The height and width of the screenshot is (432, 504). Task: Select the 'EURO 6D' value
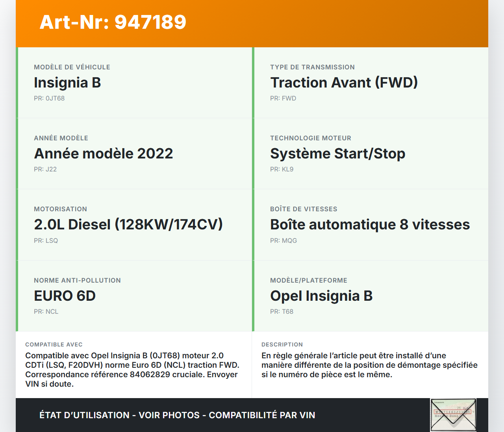pos(65,296)
